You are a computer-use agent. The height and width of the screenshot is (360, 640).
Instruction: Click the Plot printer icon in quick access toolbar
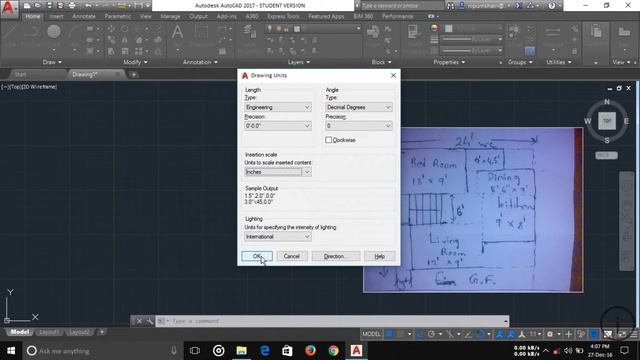pos(72,6)
